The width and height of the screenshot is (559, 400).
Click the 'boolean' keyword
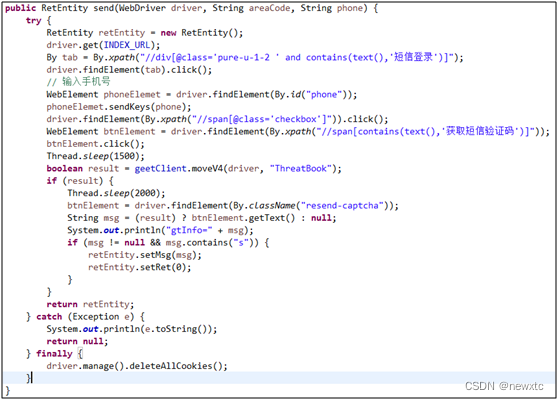pos(65,169)
